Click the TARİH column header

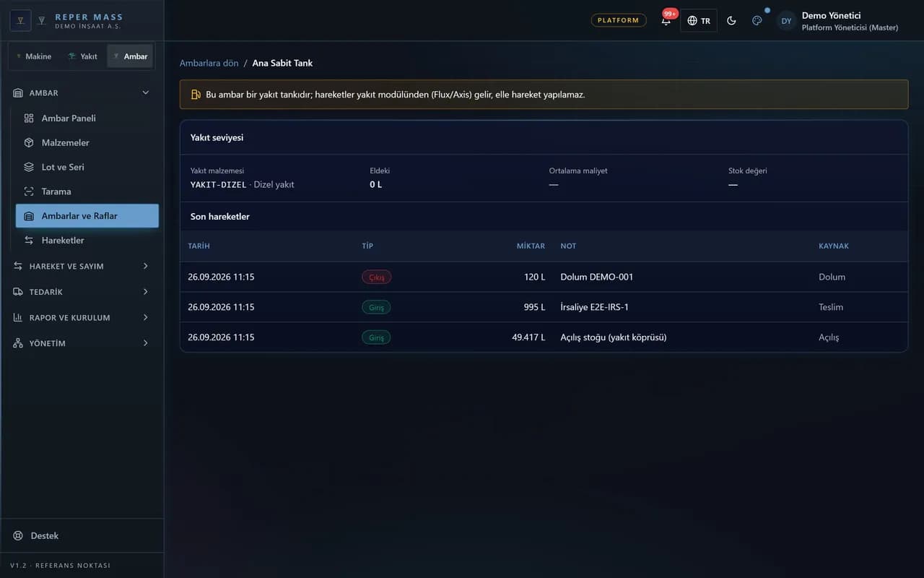click(x=199, y=246)
